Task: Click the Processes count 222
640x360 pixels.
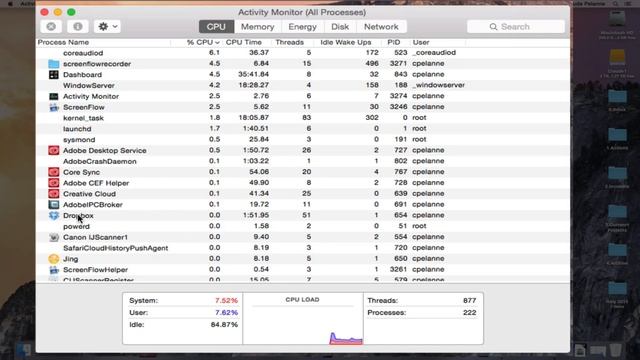Action: coord(469,313)
